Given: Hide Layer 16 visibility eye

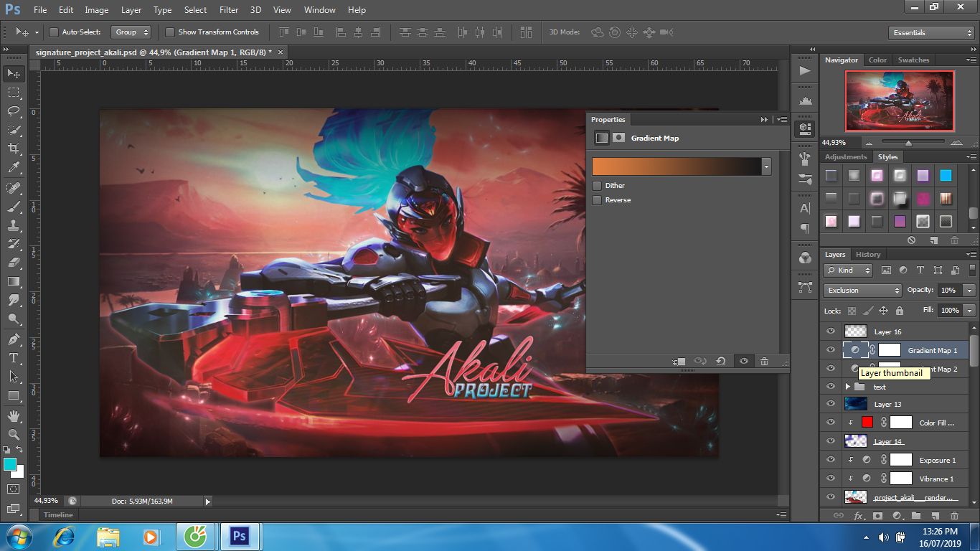Looking at the screenshot, I should coord(831,331).
